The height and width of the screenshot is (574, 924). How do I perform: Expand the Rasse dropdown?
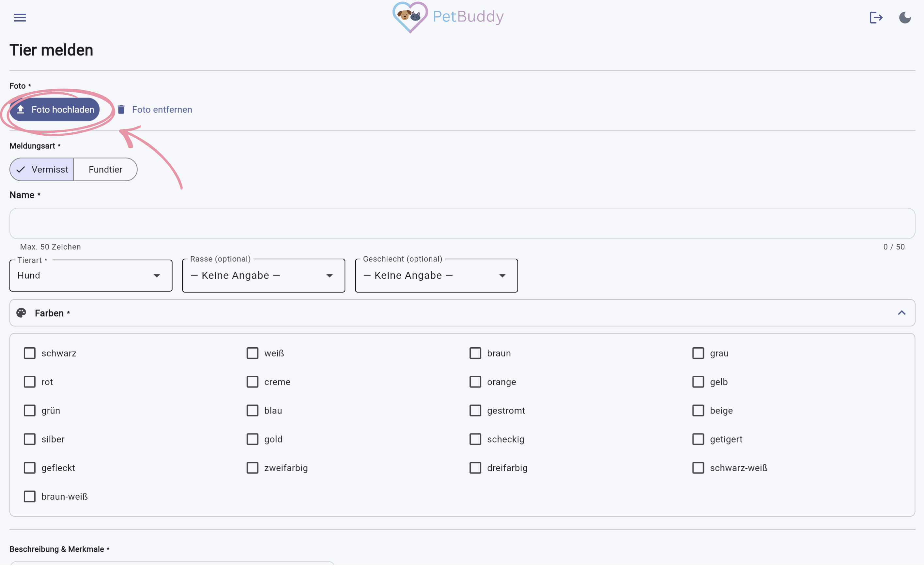point(263,276)
